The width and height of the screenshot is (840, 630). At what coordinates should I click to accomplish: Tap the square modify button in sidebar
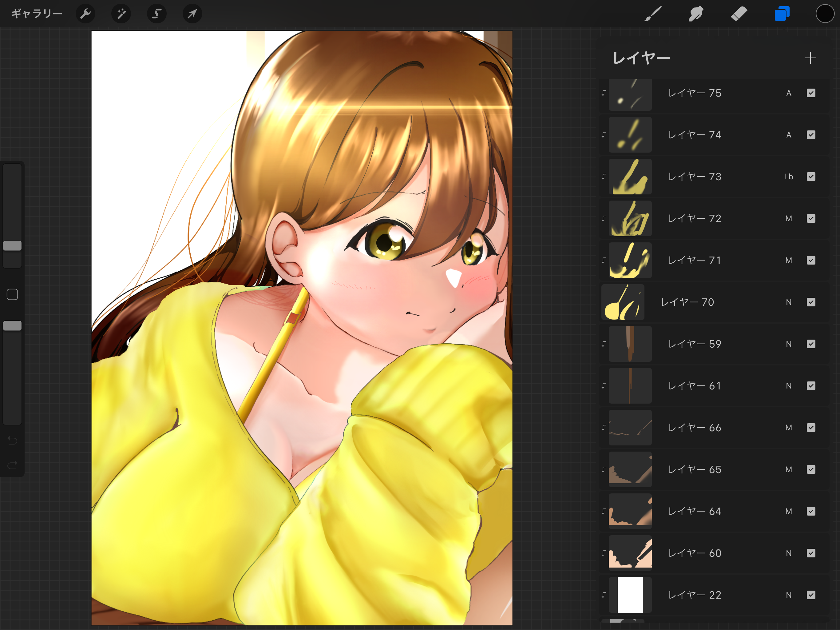click(13, 294)
